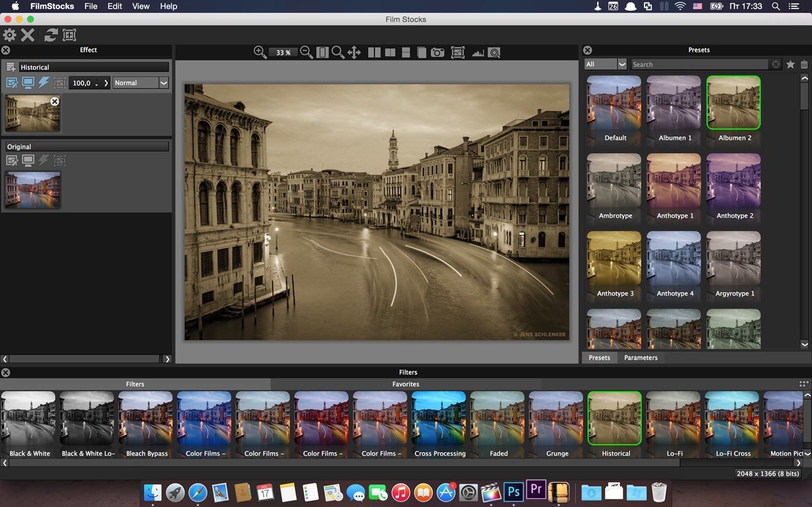This screenshot has width=812, height=507.
Task: Delete preset using the trash icon
Action: pyautogui.click(x=804, y=64)
